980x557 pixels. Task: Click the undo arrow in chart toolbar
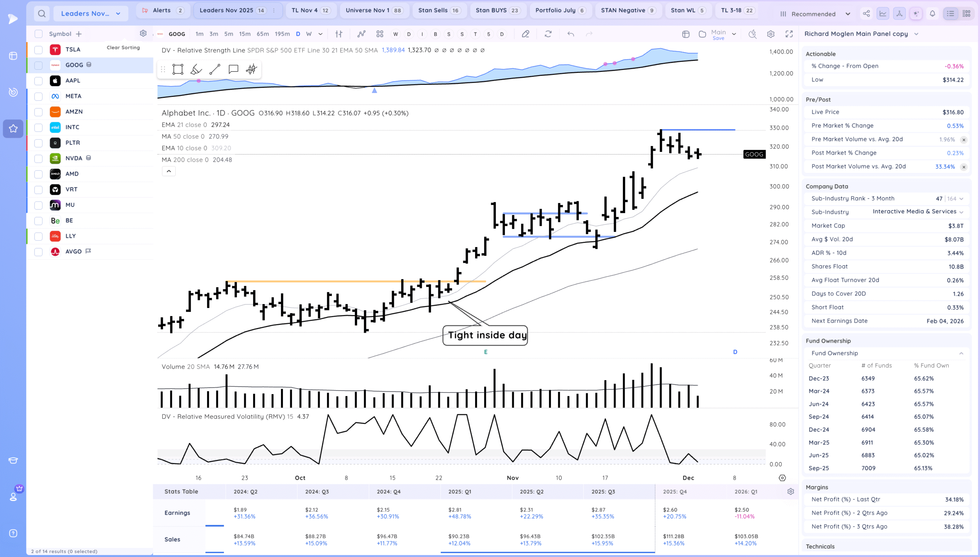tap(570, 34)
